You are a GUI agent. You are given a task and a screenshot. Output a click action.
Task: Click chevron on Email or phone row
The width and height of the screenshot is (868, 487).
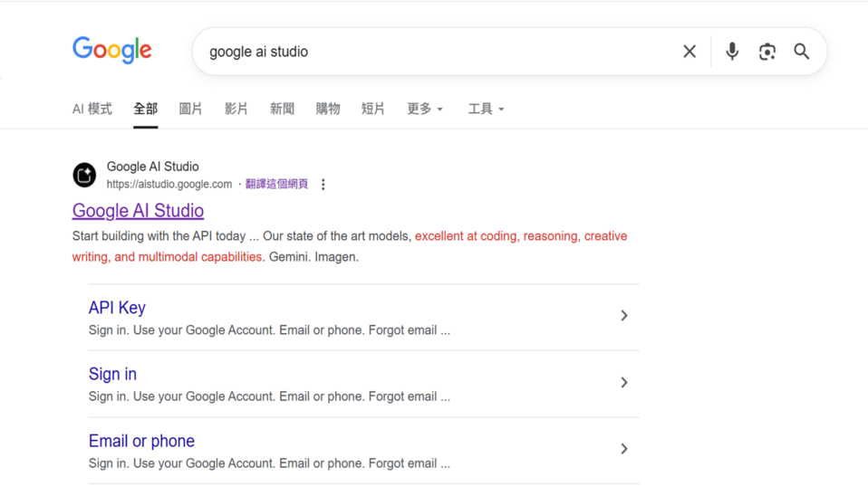coord(623,449)
